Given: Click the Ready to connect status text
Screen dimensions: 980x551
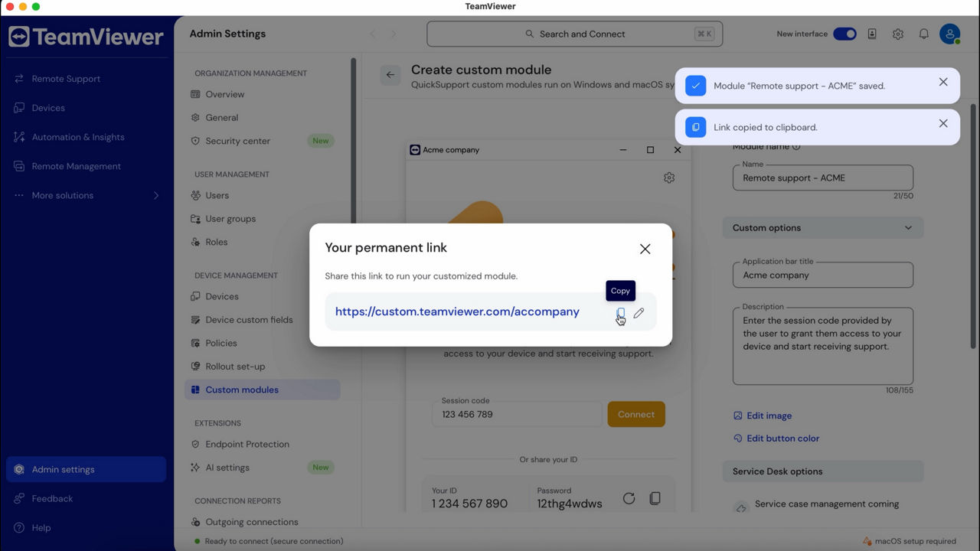Looking at the screenshot, I should (x=274, y=541).
